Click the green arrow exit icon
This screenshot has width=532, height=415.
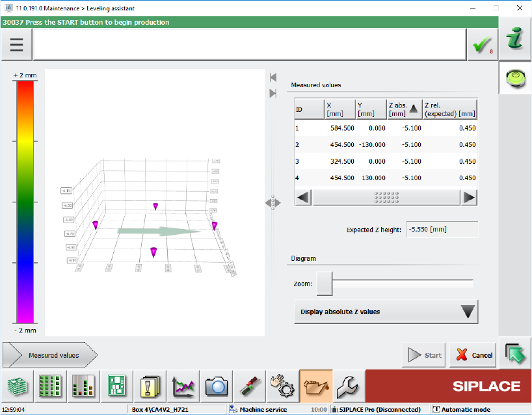[x=515, y=355]
